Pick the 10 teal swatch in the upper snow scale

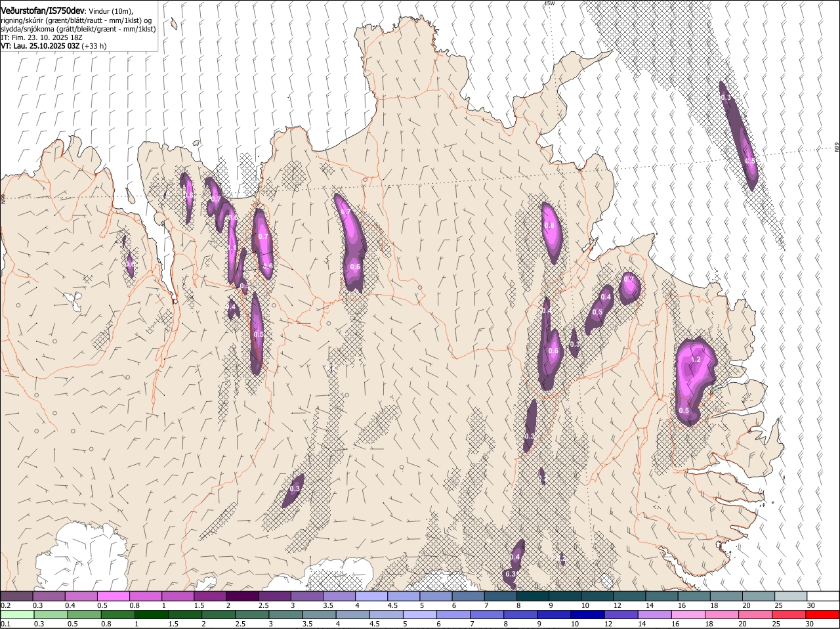[x=598, y=596]
